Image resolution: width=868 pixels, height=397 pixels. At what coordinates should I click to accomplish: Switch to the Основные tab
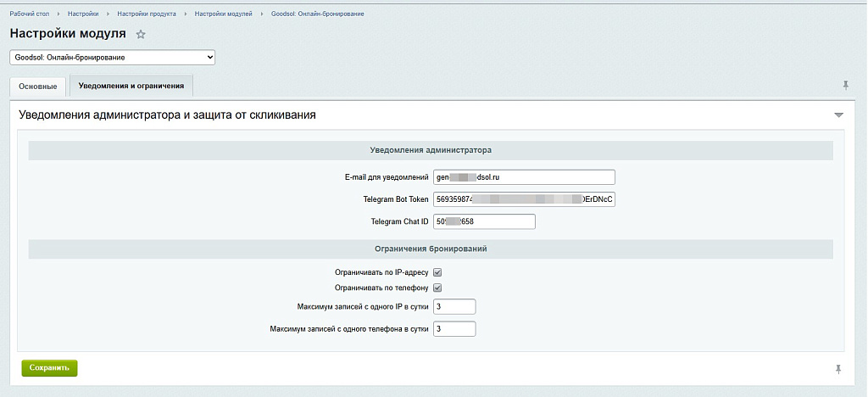[x=38, y=87]
